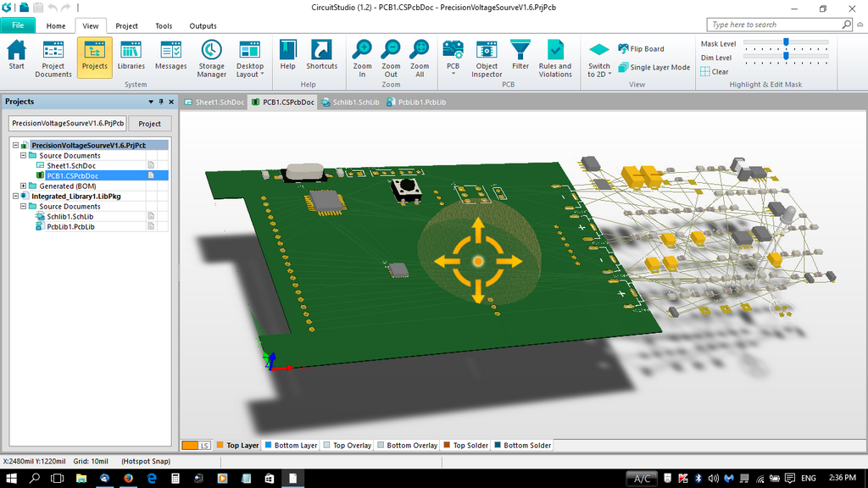Open Sheet1.SchDoc document tab
The height and width of the screenshot is (488, 868).
point(214,103)
